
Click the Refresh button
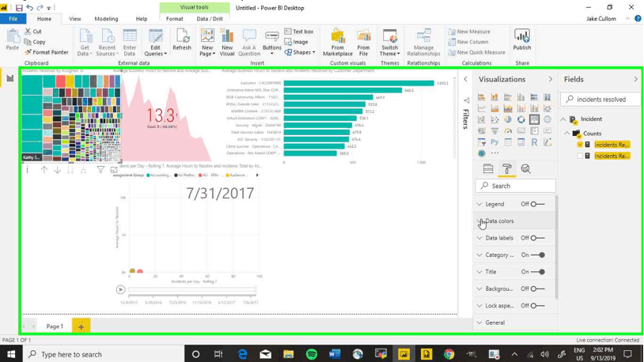[x=182, y=40]
